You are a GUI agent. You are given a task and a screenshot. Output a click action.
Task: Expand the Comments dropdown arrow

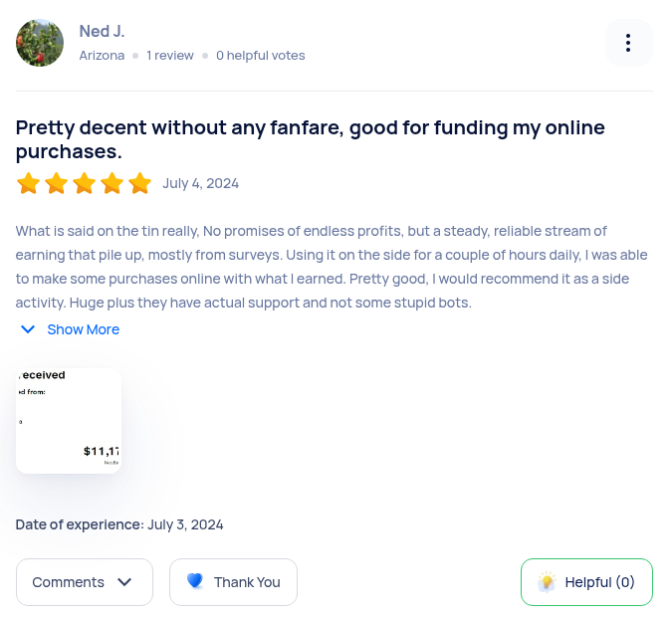coord(124,582)
